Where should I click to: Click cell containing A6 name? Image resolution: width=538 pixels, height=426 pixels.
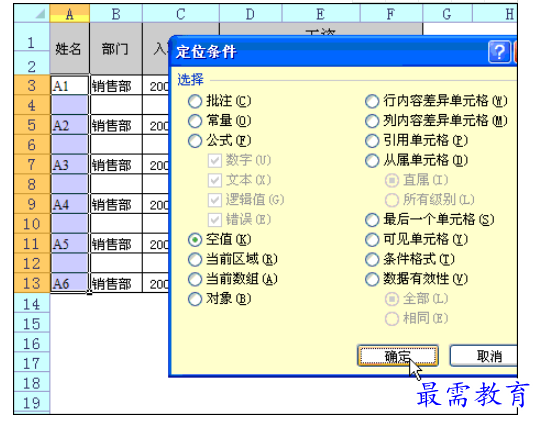coord(70,283)
